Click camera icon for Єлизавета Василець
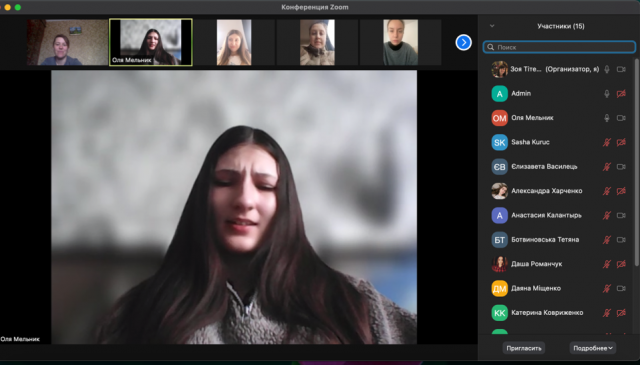This screenshot has height=365, width=640. pos(621,167)
